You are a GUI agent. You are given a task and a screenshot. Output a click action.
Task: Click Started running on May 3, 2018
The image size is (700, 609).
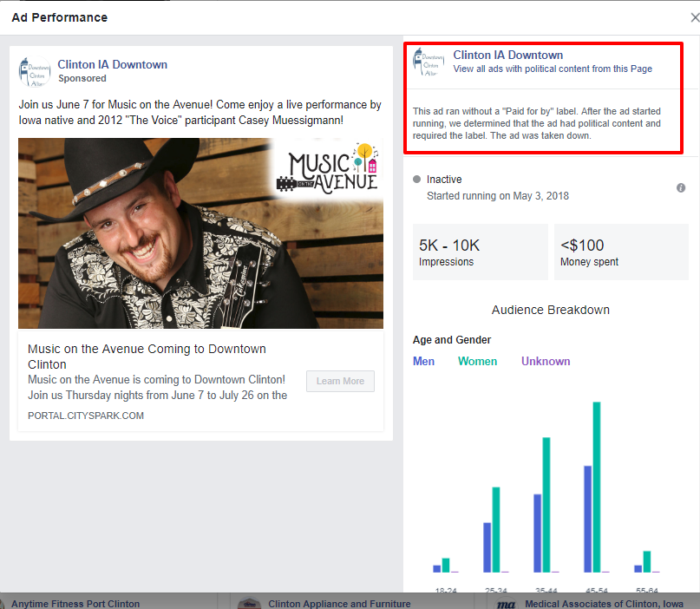[498, 196]
